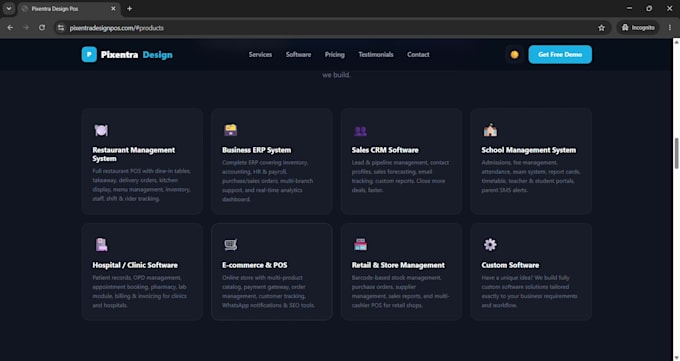Click the Retail & Store Management description text
The image size is (680, 361).
(x=401, y=292)
